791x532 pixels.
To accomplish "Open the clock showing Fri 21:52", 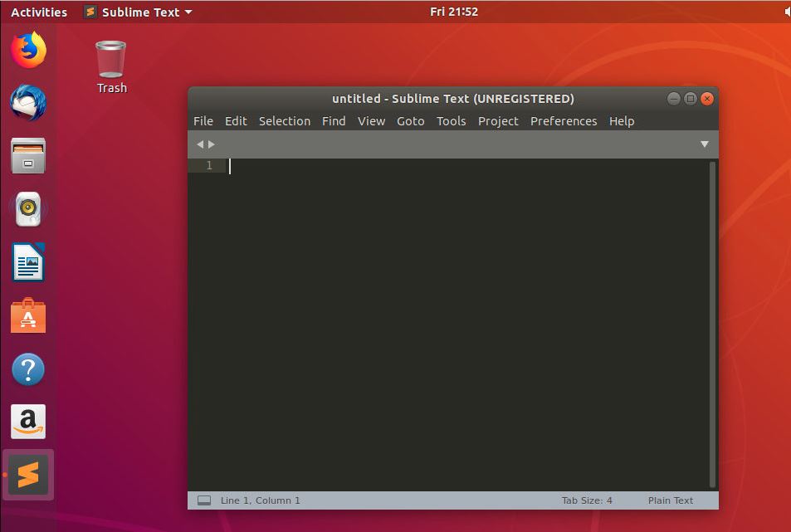I will pos(453,12).
